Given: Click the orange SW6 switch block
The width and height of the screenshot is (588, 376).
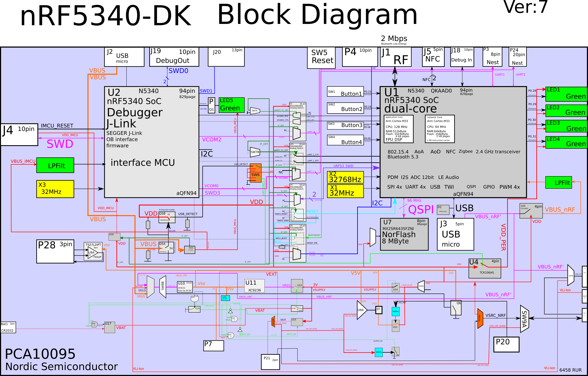Looking at the screenshot, I should pyautogui.click(x=256, y=173).
